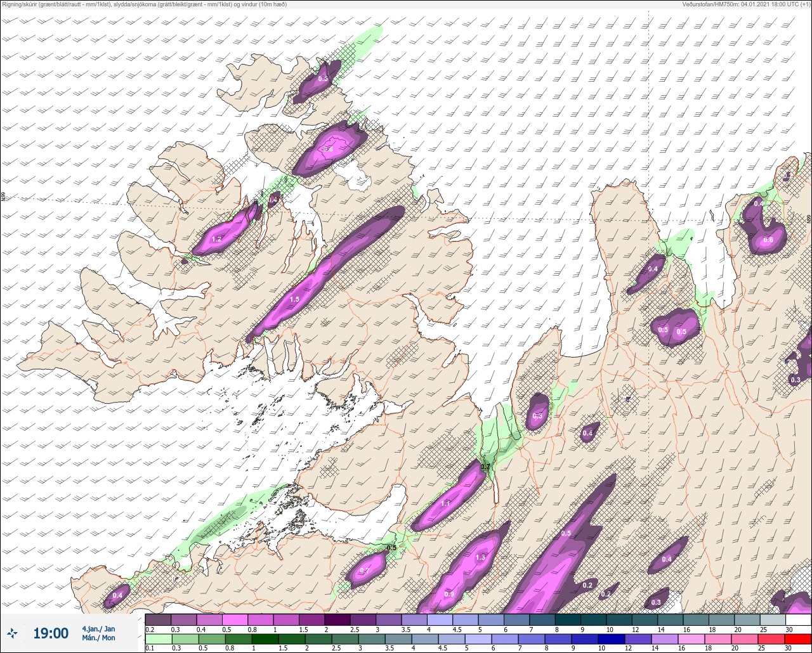Click the 1.5 snowfall value on the map
812x653 pixels.
click(x=294, y=299)
